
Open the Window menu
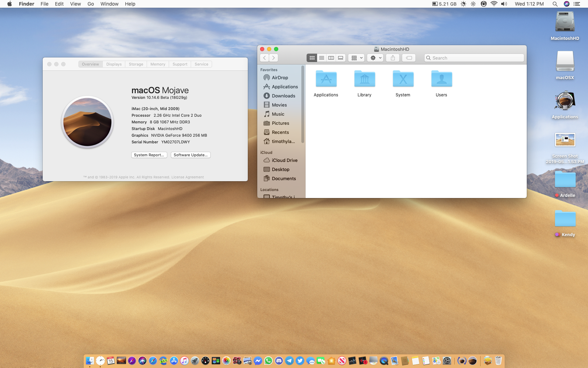109,4
